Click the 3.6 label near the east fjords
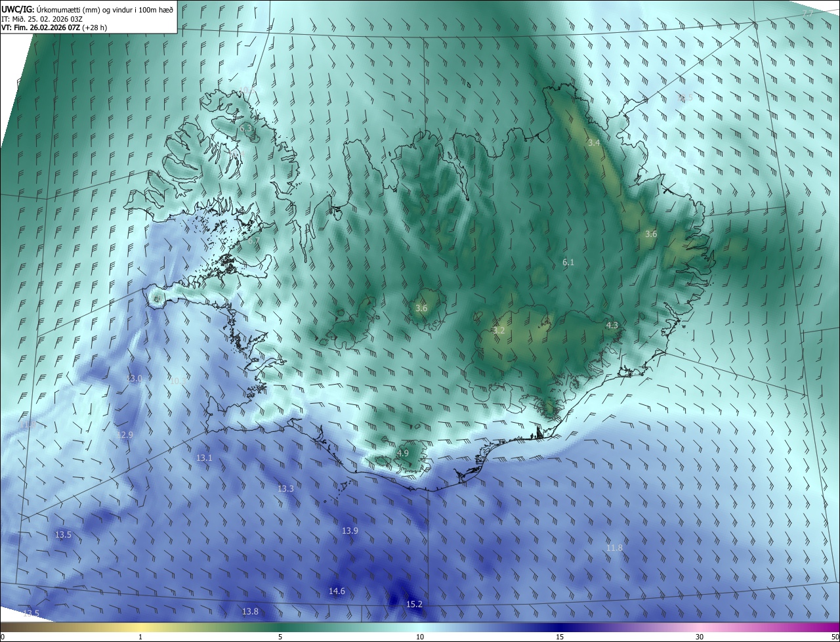840x642 pixels. (651, 234)
